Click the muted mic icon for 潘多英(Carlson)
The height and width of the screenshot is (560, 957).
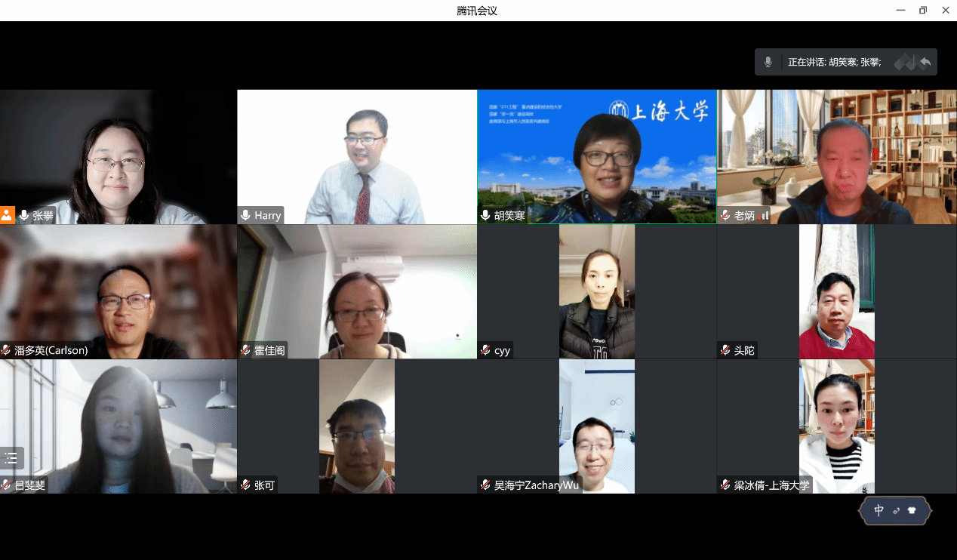click(x=6, y=350)
